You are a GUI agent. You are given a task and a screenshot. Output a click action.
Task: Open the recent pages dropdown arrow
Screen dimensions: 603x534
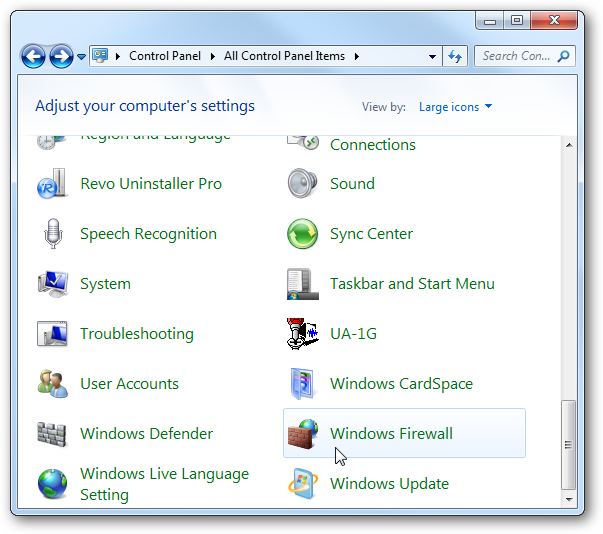[x=81, y=57]
